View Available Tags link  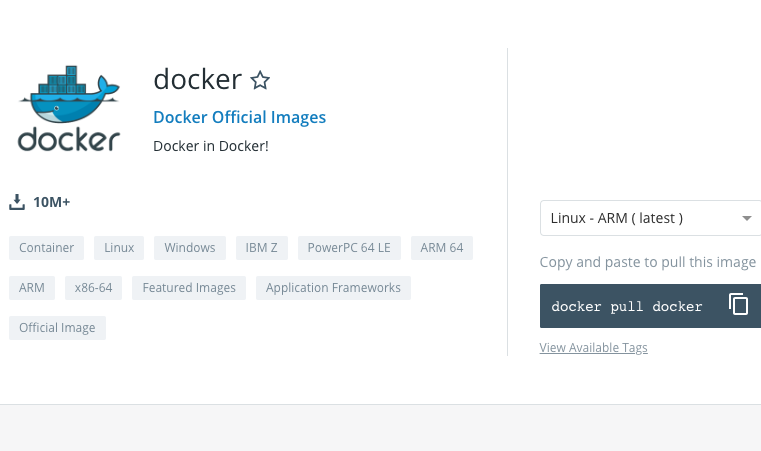[x=593, y=348]
